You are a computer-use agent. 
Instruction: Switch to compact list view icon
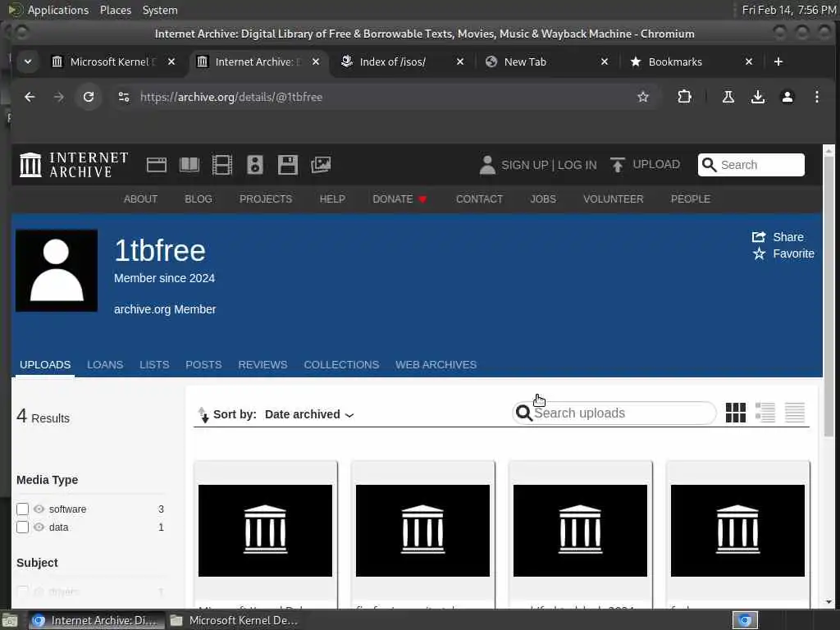(794, 413)
